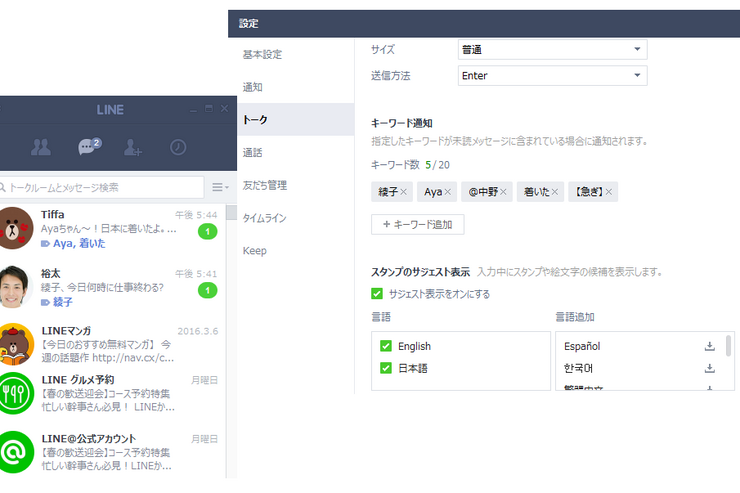
Task: Remove the 綾子 keyword tag
Action: pos(404,192)
